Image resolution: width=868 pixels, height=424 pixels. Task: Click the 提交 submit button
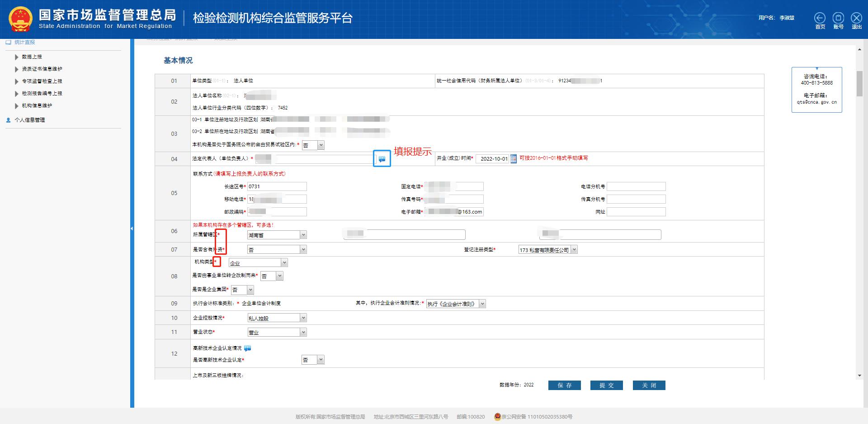click(606, 385)
